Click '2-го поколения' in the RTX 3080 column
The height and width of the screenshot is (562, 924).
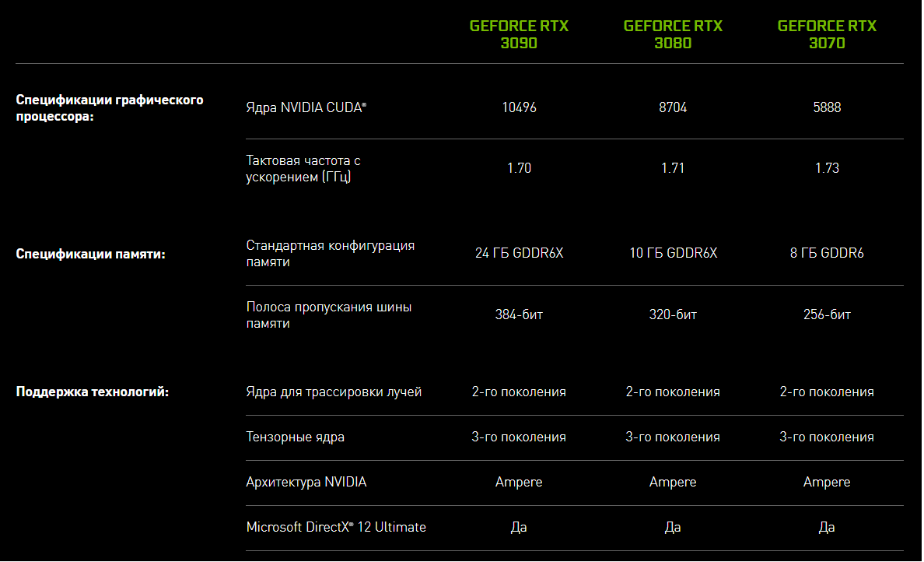pos(673,392)
